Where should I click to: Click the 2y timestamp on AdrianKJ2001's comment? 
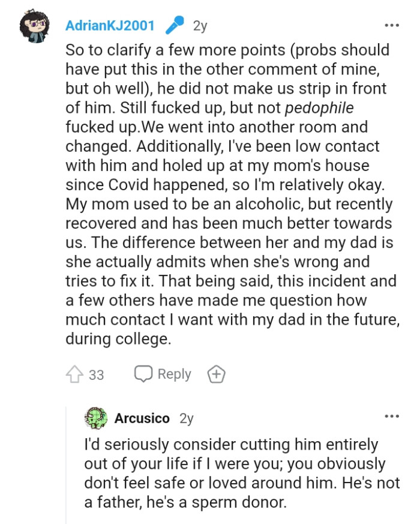199,25
